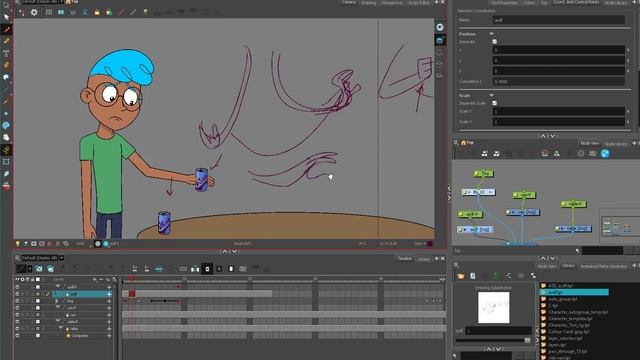Click the light bulb icon in camera status bar

[18, 244]
